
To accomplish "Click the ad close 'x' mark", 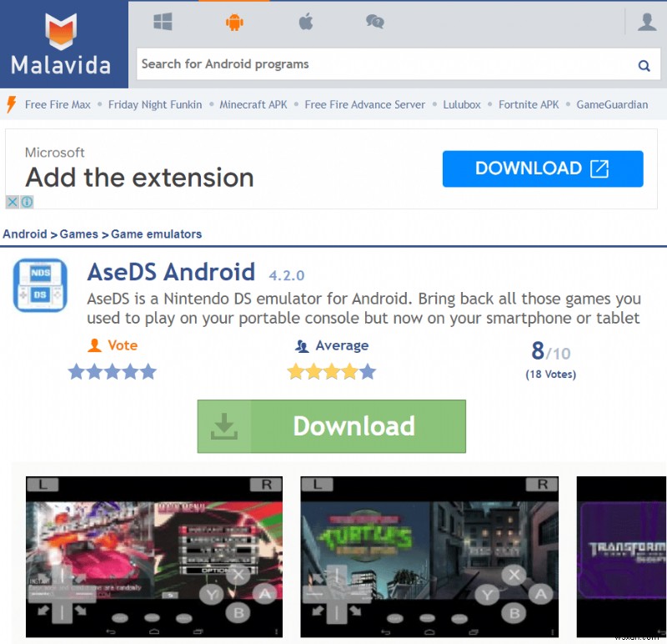I will pos(12,202).
